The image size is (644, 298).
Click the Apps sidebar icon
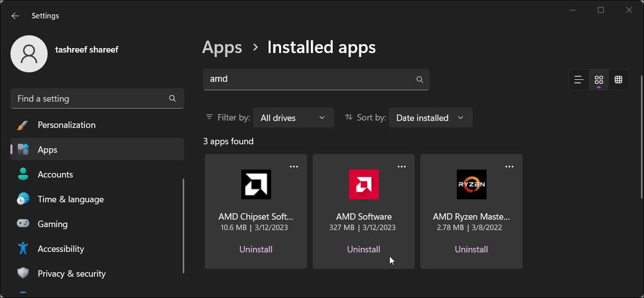coord(23,150)
